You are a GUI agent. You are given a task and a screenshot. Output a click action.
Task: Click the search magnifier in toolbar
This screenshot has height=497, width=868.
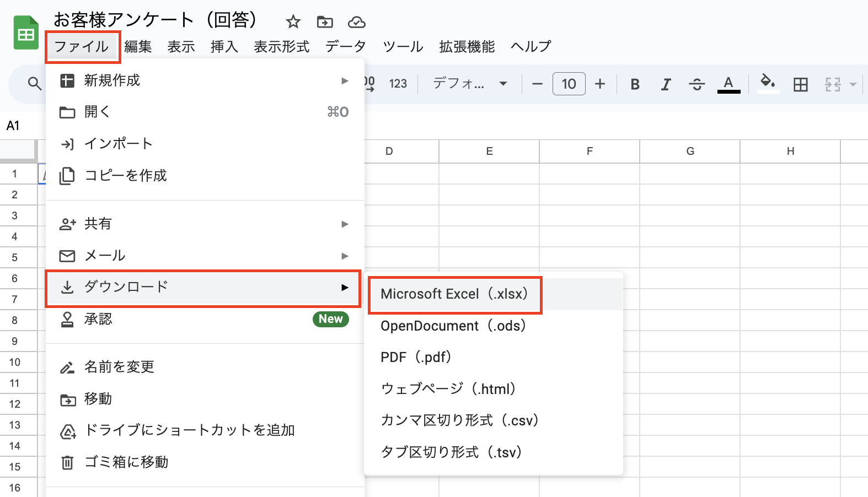(35, 84)
